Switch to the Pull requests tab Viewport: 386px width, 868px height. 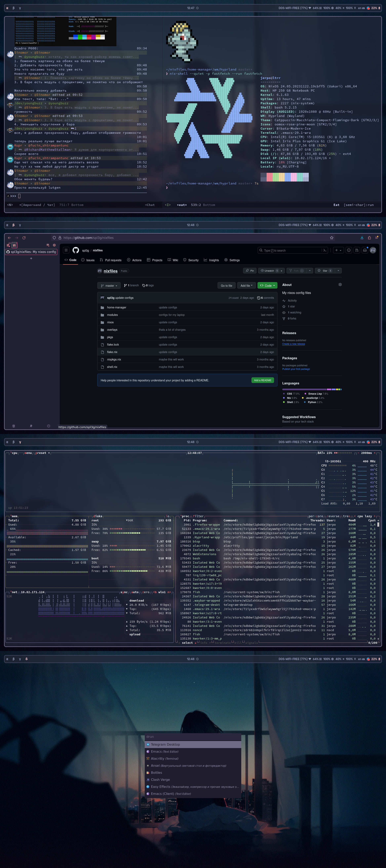tap(111, 260)
